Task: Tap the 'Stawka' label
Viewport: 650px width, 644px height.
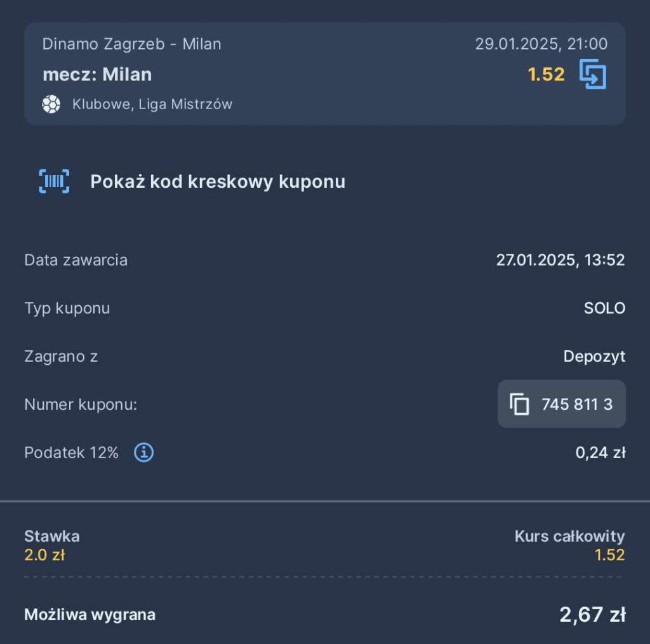Action: click(52, 536)
